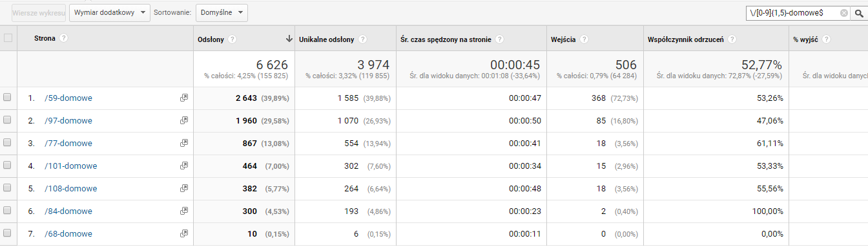868x247 pixels.
Task: Open /59-domowe page in new window icon
Action: 184,98
